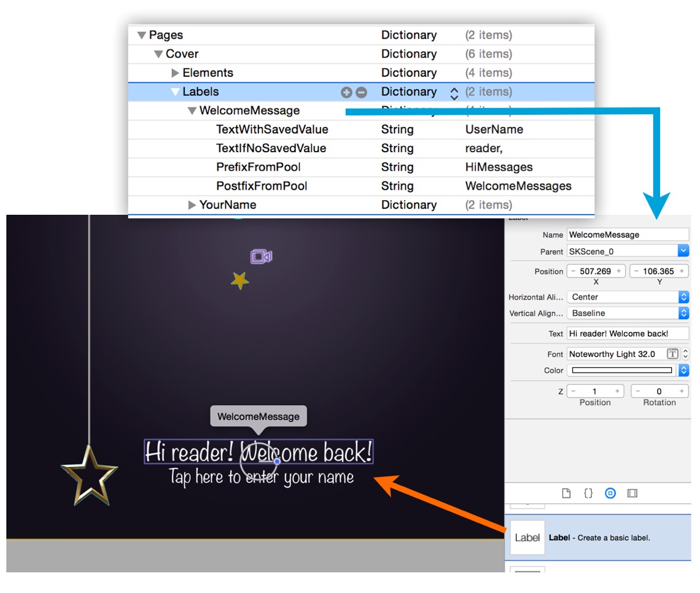The width and height of the screenshot is (700, 593).
Task: Open the Quick Help braces inspector
Action: pos(588,493)
